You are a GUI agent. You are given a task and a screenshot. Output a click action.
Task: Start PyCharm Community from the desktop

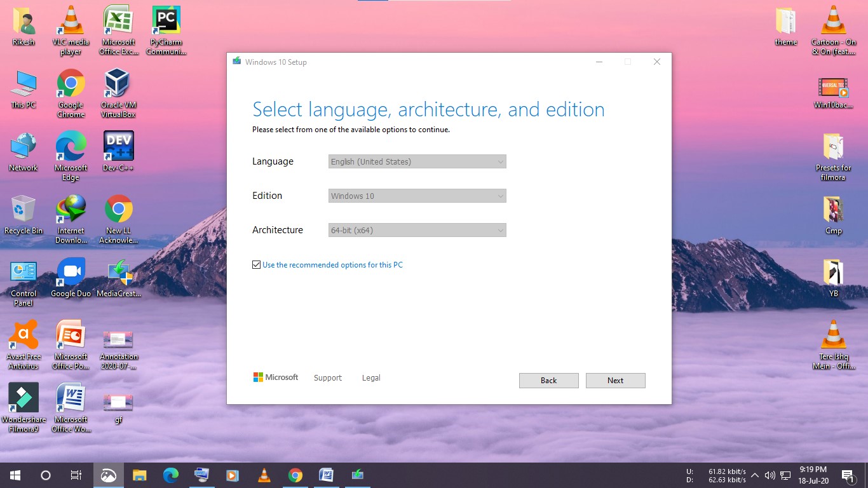coord(166,22)
